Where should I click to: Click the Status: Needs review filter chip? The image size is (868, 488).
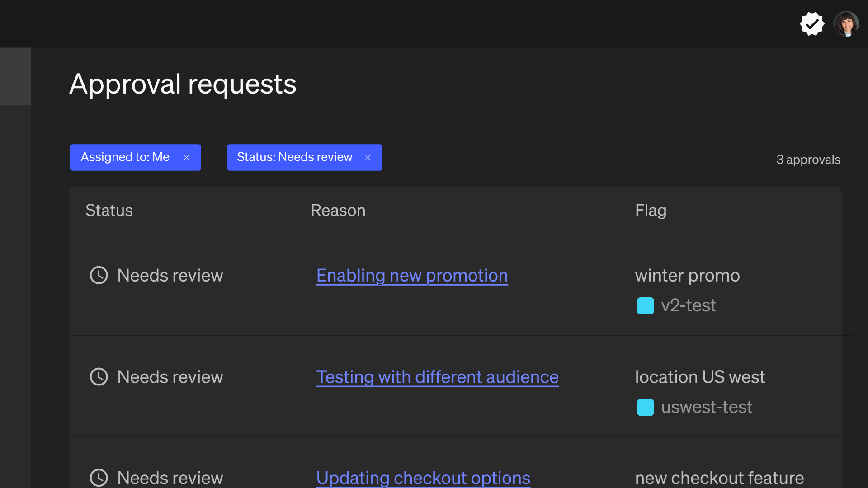pos(294,157)
